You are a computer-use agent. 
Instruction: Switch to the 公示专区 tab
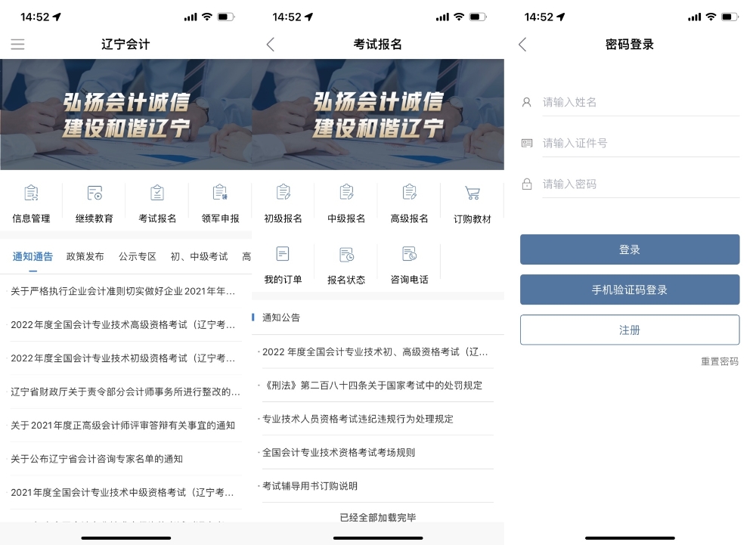[x=137, y=256]
